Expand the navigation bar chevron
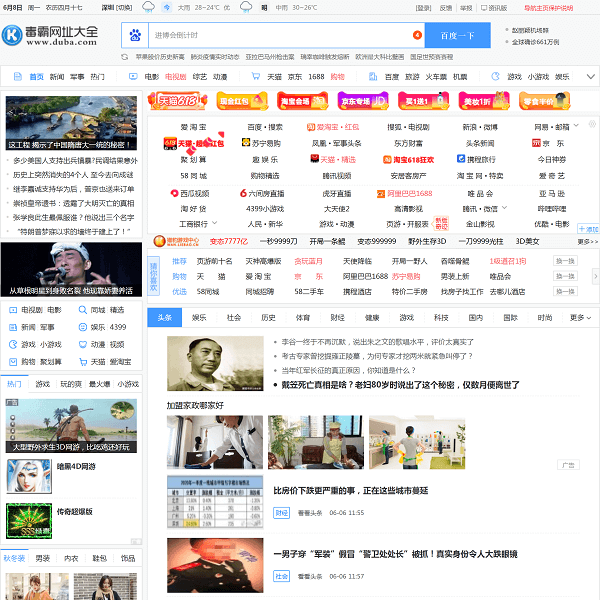Viewport: 600px width, 600px height. pos(591,77)
